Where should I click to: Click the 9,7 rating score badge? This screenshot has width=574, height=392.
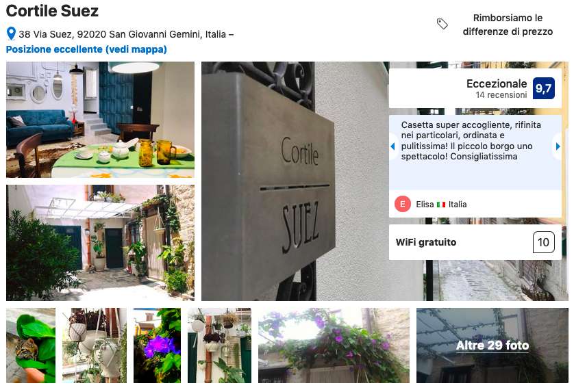[544, 88]
